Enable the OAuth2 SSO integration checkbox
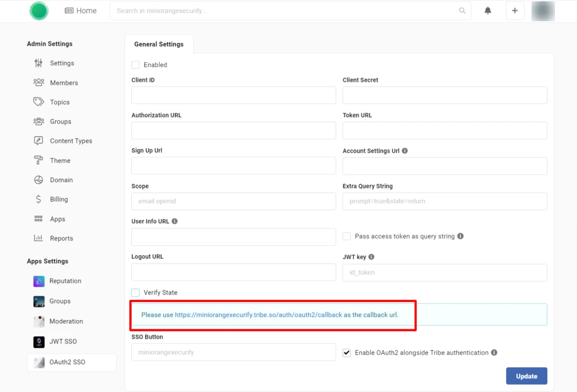This screenshot has height=392, width=577. pos(135,65)
